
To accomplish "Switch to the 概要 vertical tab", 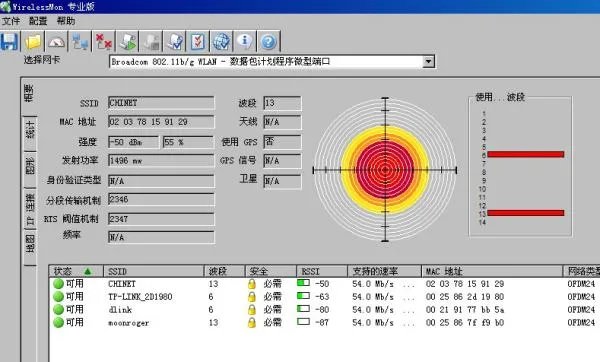I will click(x=29, y=94).
